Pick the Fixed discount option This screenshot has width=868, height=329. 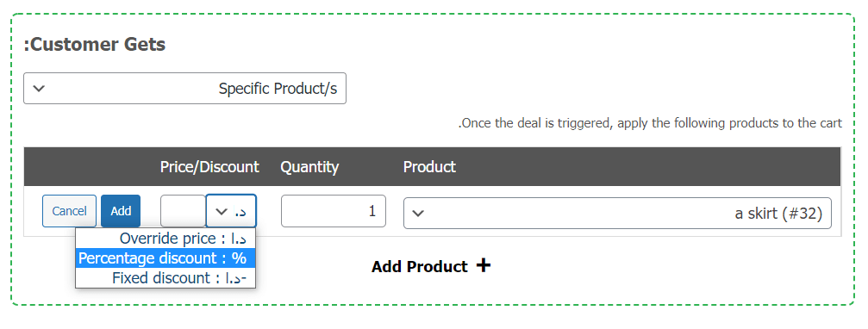pyautogui.click(x=165, y=277)
